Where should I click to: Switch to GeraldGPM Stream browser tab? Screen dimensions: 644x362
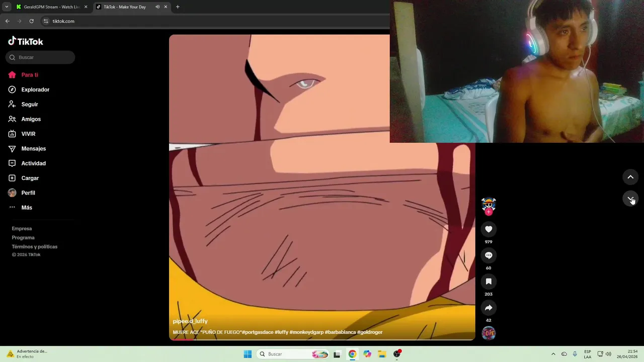click(x=51, y=7)
